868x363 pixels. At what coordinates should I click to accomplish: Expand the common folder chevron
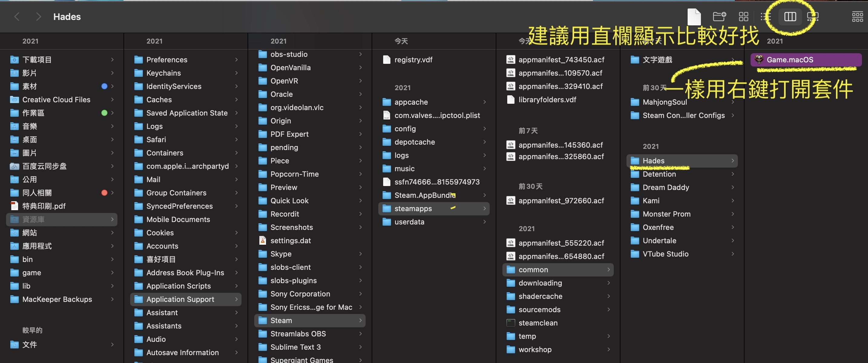click(x=608, y=270)
